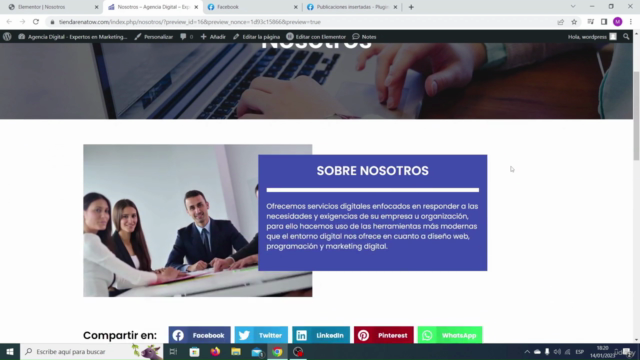The width and height of the screenshot is (640, 360).
Task: Click Personalizar in the admin bar
Action: click(153, 37)
